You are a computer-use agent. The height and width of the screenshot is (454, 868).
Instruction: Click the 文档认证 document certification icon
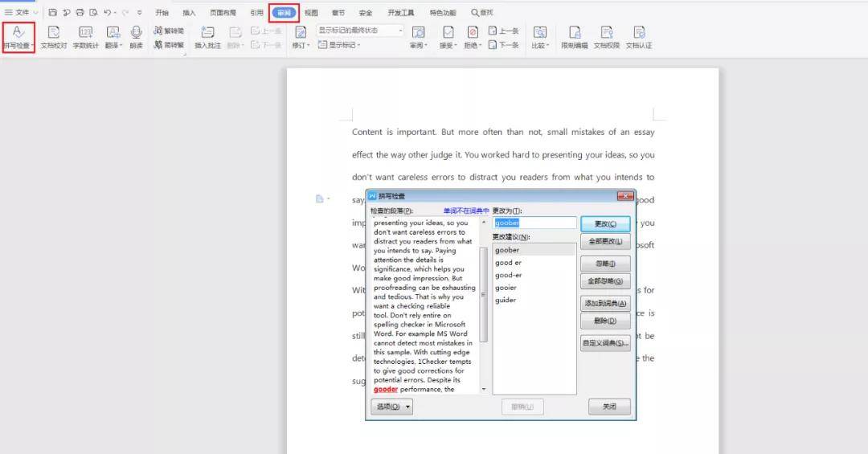(x=639, y=38)
